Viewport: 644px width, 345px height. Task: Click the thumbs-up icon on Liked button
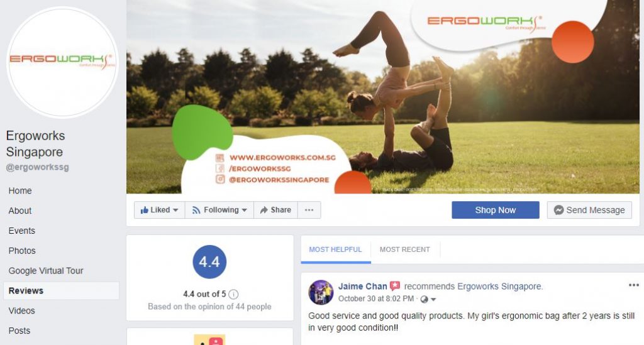click(x=144, y=210)
